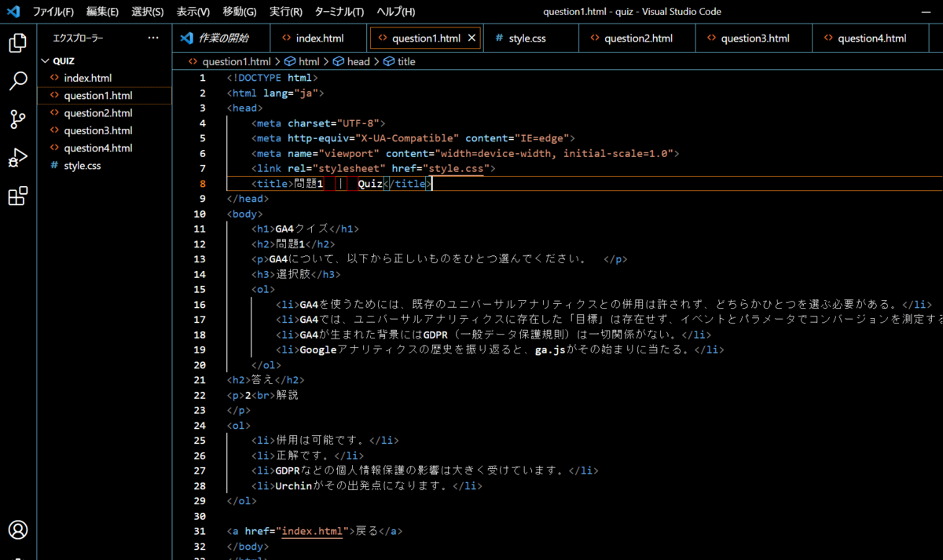943x560 pixels.
Task: Open the Explorer view in activity bar
Action: click(17, 42)
